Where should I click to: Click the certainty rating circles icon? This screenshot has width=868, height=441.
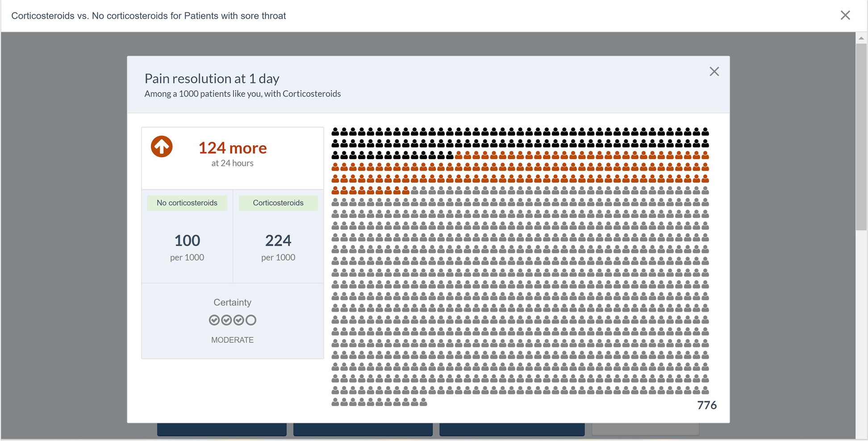pyautogui.click(x=232, y=320)
